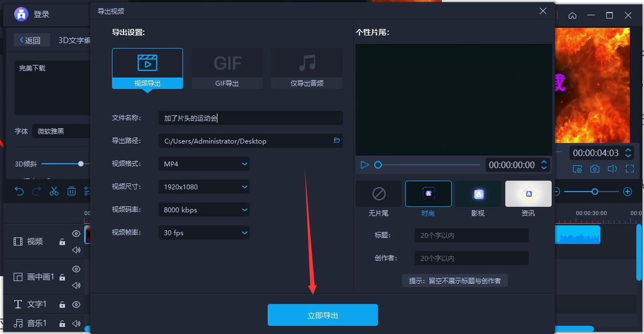Mute the 视频 track speaker icon
Viewport: 644px width, 334px height.
(x=76, y=250)
